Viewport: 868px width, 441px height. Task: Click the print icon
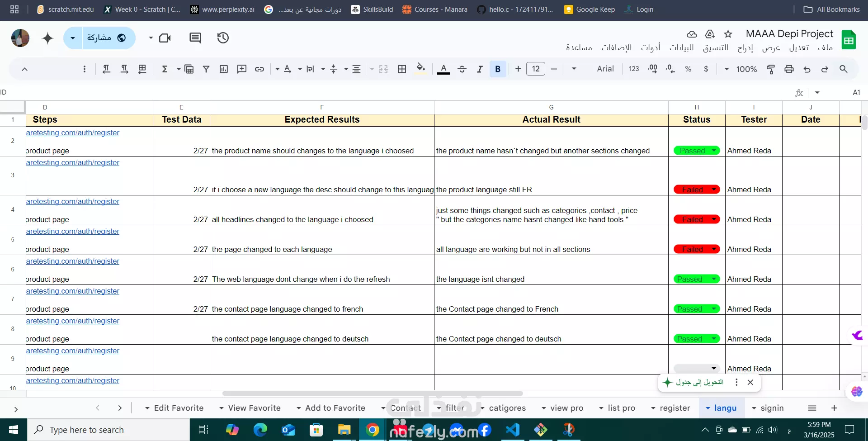(x=789, y=69)
